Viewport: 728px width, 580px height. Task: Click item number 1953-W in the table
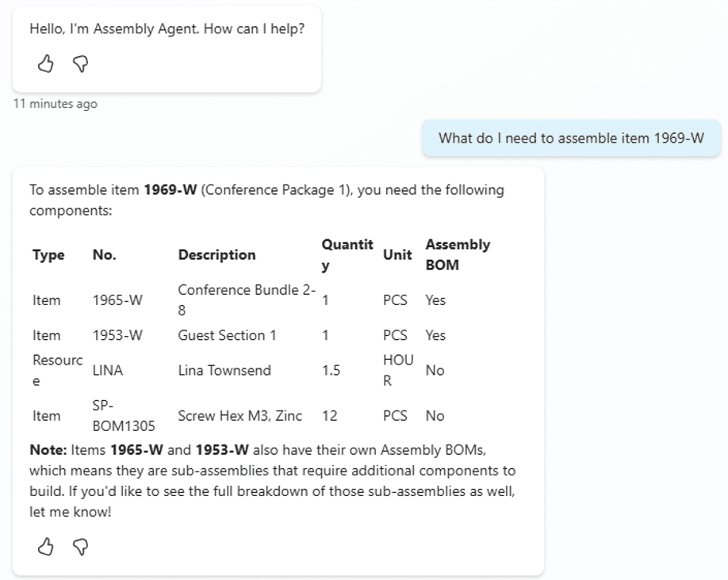point(117,335)
